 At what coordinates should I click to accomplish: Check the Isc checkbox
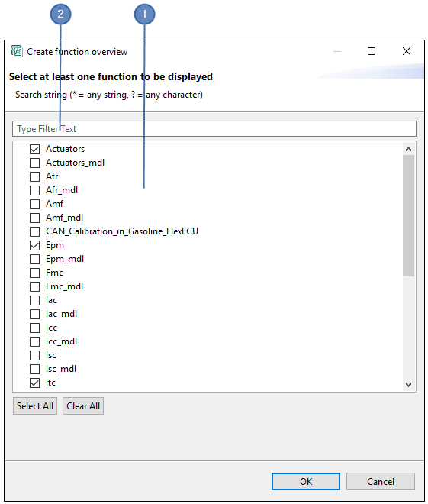(34, 356)
